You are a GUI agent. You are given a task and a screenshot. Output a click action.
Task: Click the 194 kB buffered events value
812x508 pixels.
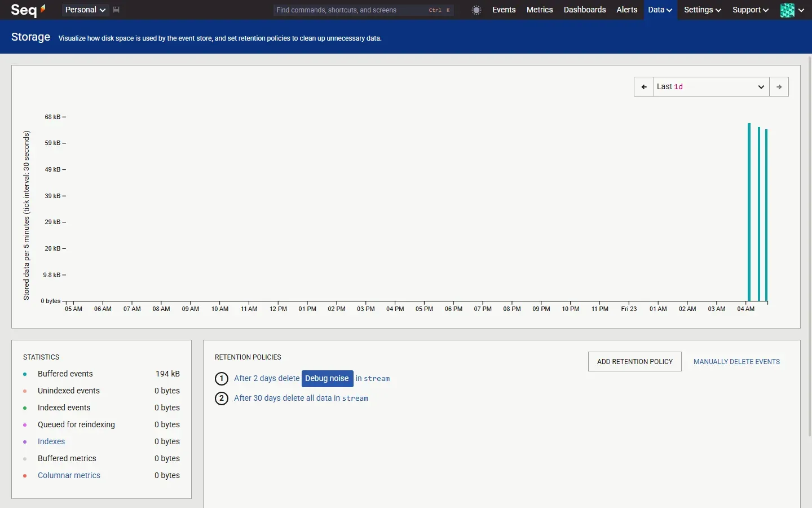[x=168, y=374]
